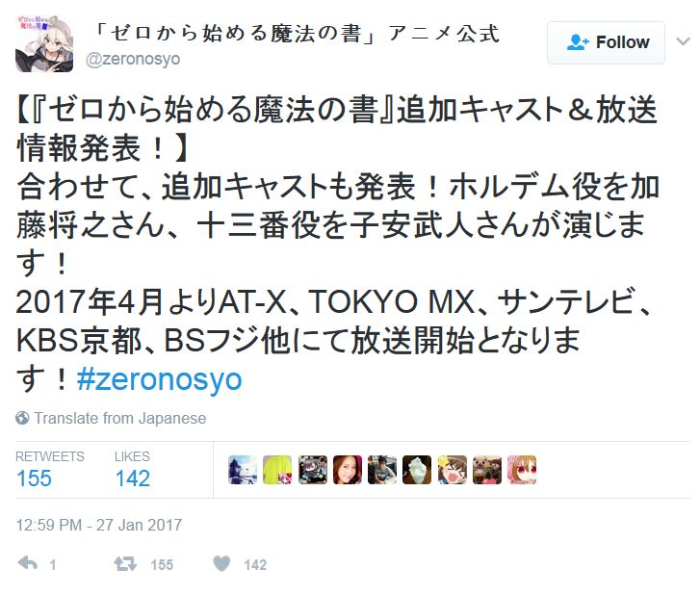Retweet using the retweet icon
Image resolution: width=700 pixels, height=595 pixels.
point(125,564)
